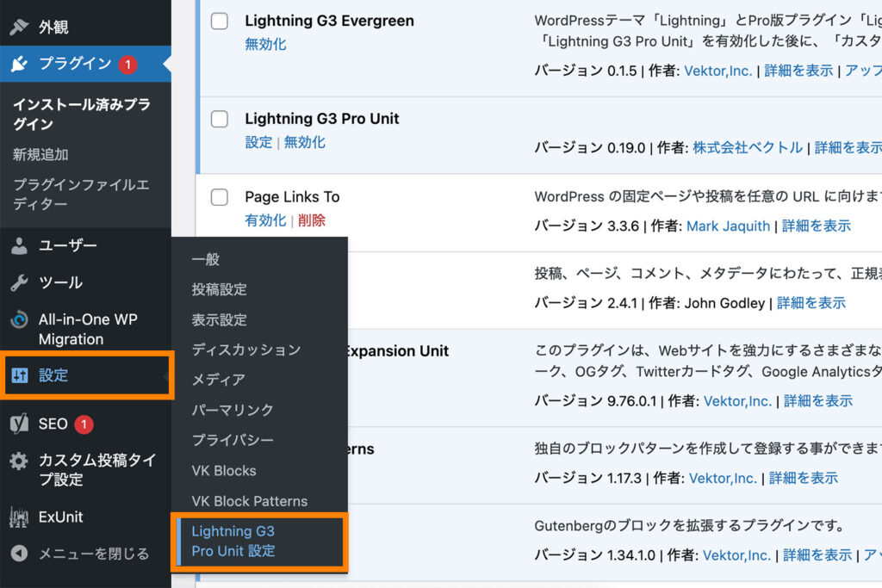Tick the Page Links To checkbox
This screenshot has width=882, height=588.
(219, 196)
